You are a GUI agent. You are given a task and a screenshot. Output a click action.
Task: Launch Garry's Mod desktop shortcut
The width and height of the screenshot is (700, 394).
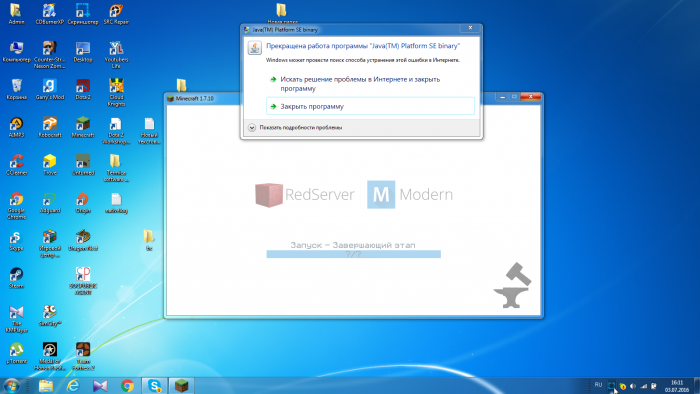(x=50, y=89)
